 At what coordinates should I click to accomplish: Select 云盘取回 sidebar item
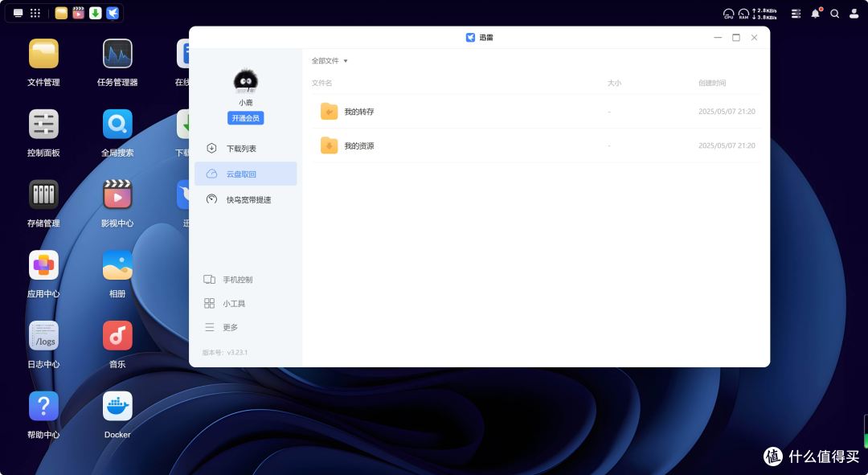[246, 174]
